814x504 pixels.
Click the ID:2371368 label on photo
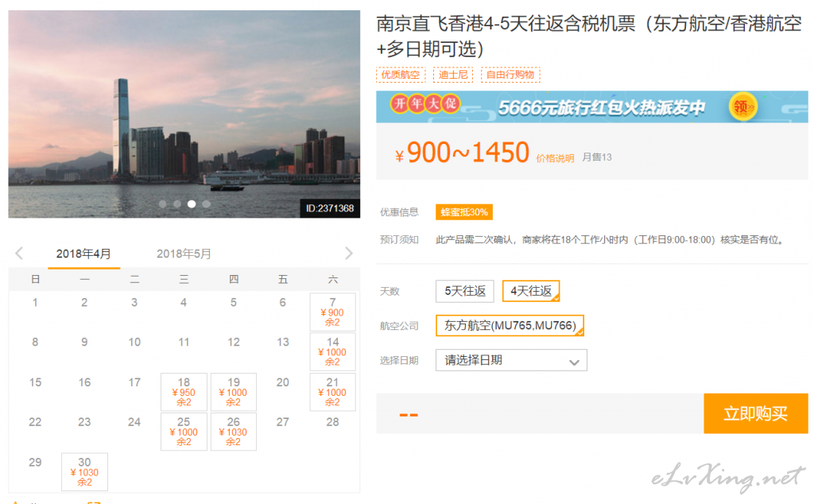pos(330,208)
